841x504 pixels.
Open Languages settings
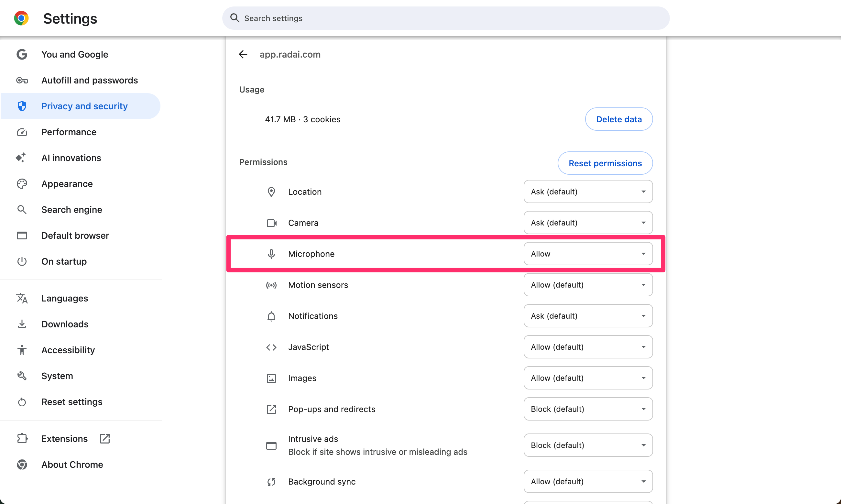pyautogui.click(x=81, y=298)
